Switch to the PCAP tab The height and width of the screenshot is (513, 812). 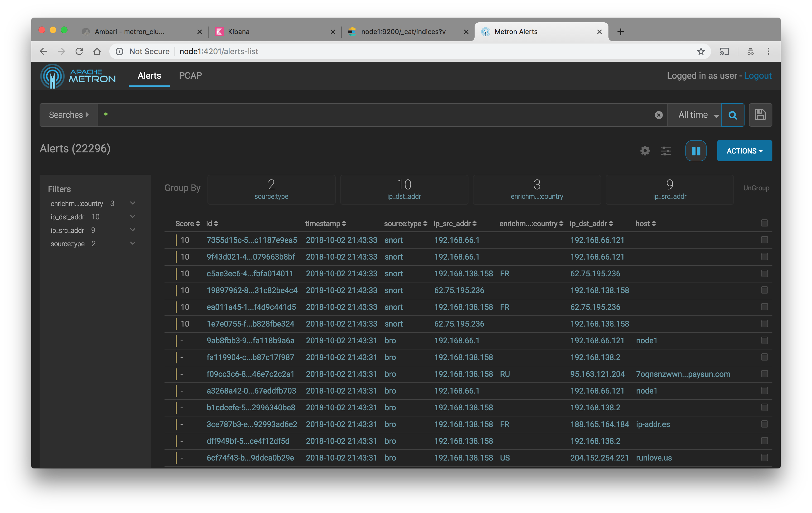(x=190, y=76)
